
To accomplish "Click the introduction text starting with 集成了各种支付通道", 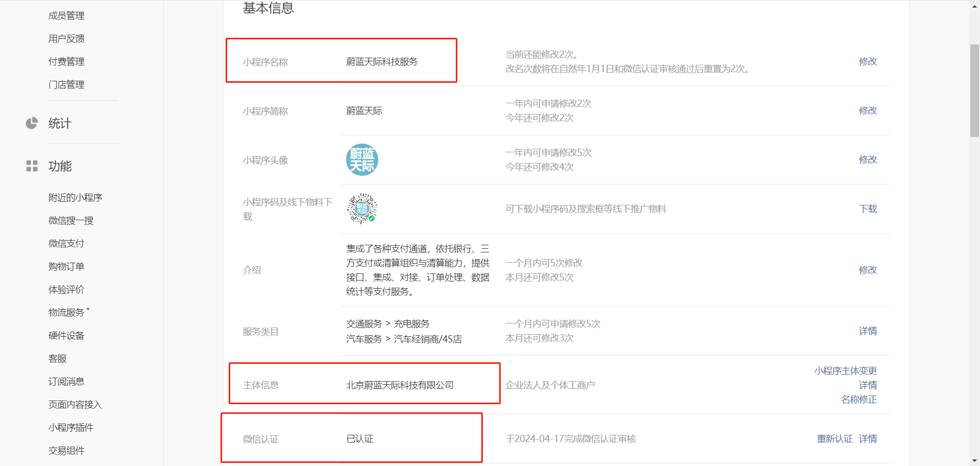I will pyautogui.click(x=418, y=270).
